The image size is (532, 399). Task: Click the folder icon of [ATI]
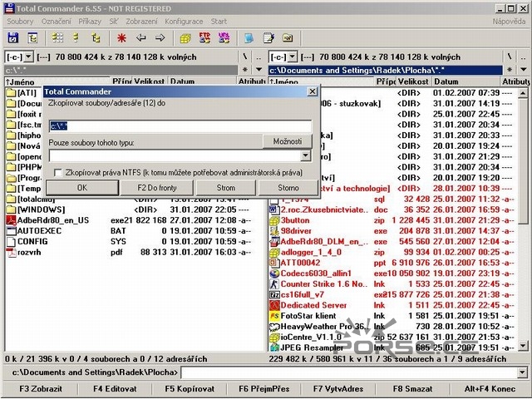pos(12,92)
